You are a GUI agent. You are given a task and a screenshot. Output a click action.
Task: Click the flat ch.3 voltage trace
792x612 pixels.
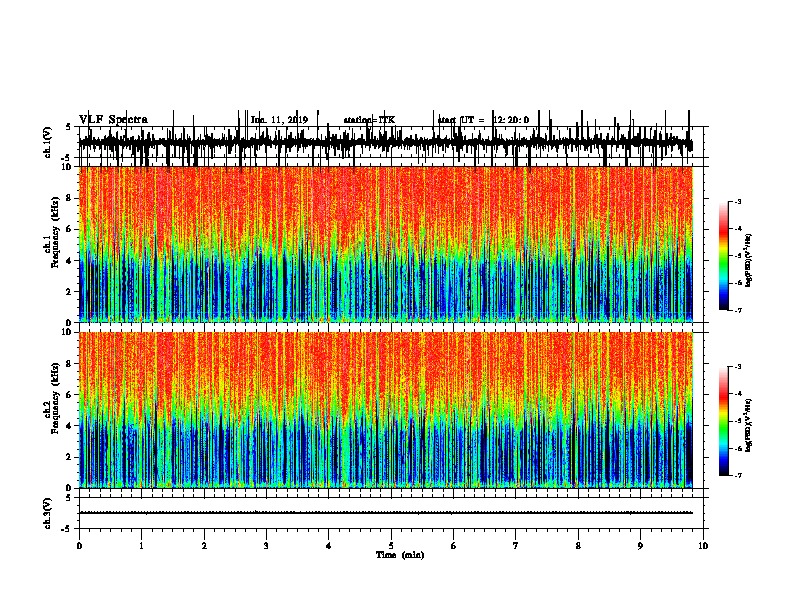[x=386, y=513]
